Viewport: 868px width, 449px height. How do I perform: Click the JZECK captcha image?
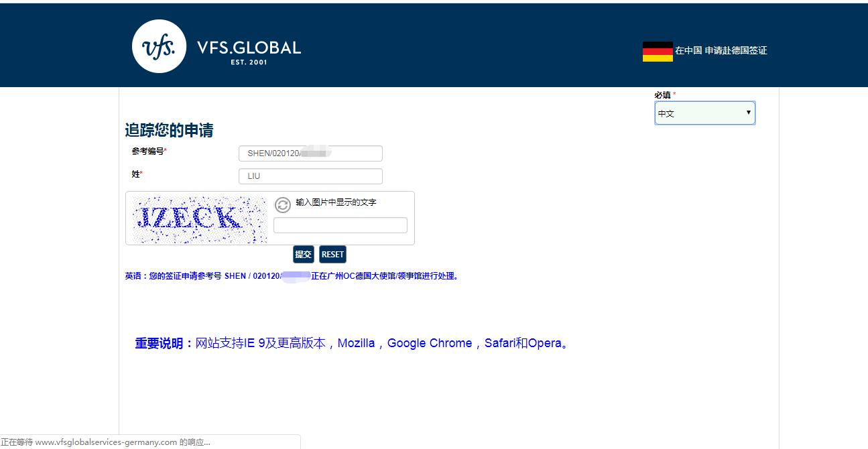(198, 218)
